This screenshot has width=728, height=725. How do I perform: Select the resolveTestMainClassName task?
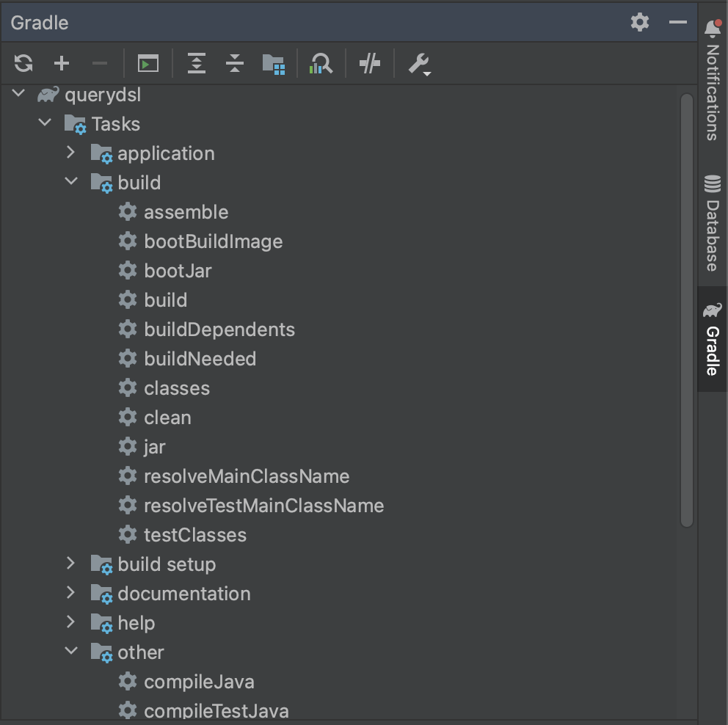click(263, 506)
